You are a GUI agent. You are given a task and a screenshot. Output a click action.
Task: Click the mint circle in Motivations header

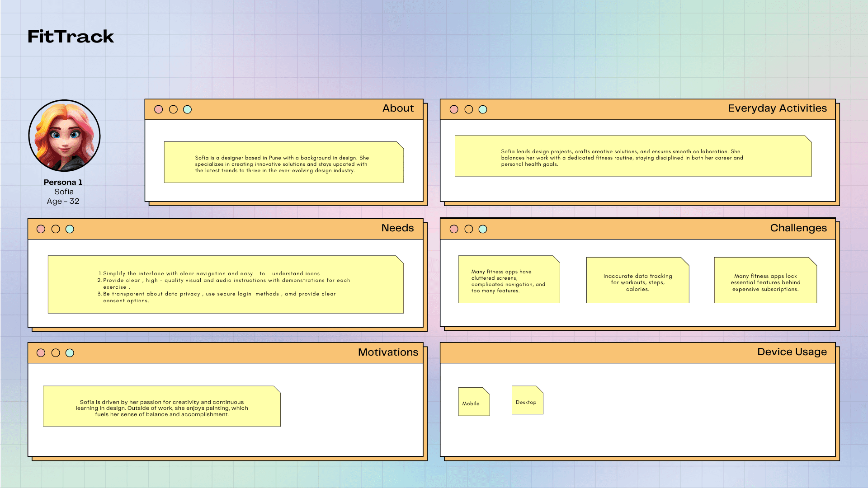tap(70, 353)
